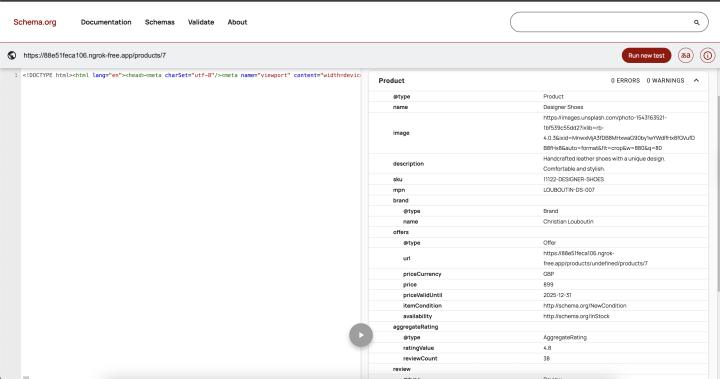Viewport: 720px width, 379px height.
Task: Click the results panel vertical scrollbar
Action: tap(718, 193)
